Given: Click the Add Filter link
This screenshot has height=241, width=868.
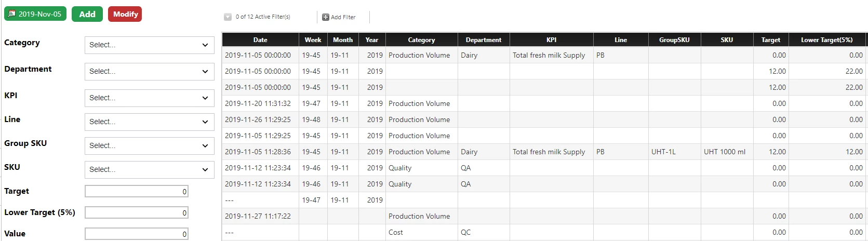Looking at the screenshot, I should coord(343,17).
